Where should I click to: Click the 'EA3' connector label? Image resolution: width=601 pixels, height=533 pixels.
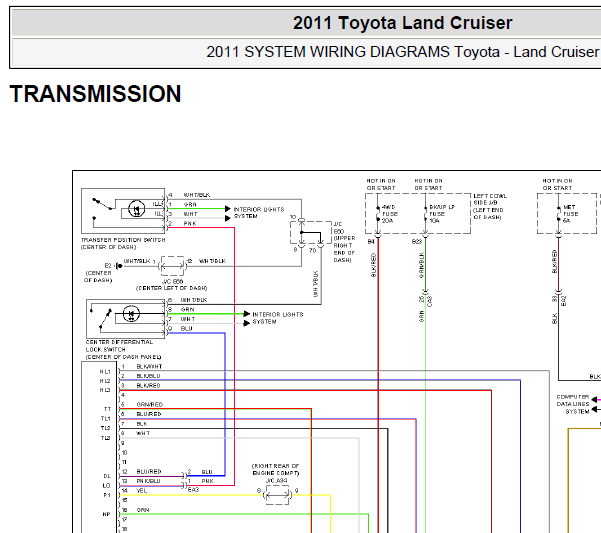[193, 490]
